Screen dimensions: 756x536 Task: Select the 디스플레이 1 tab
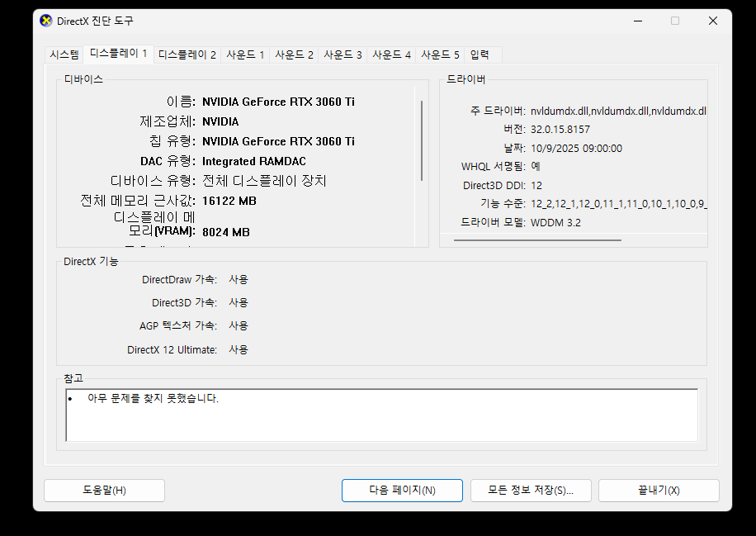[119, 54]
